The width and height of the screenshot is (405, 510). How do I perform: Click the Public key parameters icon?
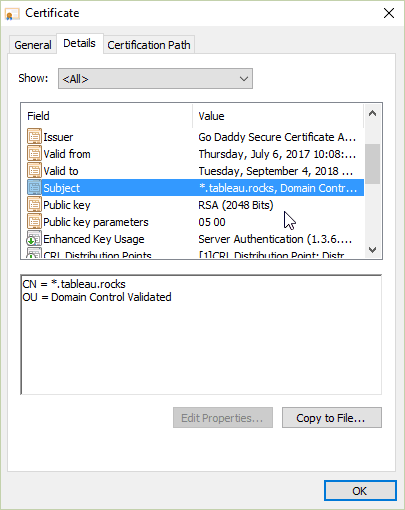tap(34, 222)
